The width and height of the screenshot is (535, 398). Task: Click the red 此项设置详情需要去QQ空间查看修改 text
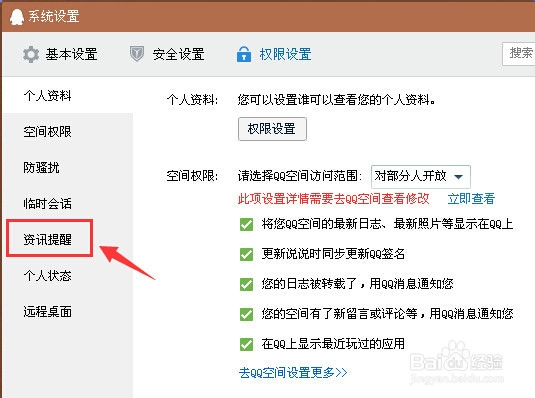(x=333, y=199)
